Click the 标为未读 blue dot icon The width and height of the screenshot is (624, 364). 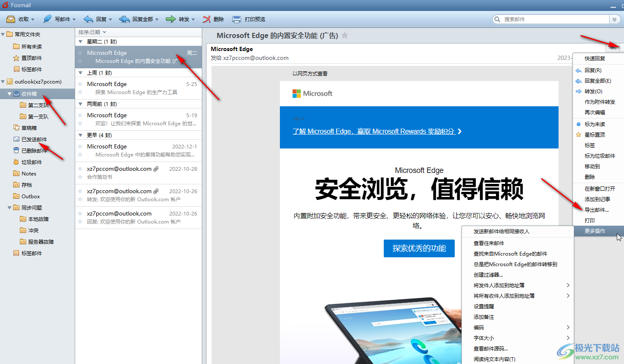coord(578,124)
